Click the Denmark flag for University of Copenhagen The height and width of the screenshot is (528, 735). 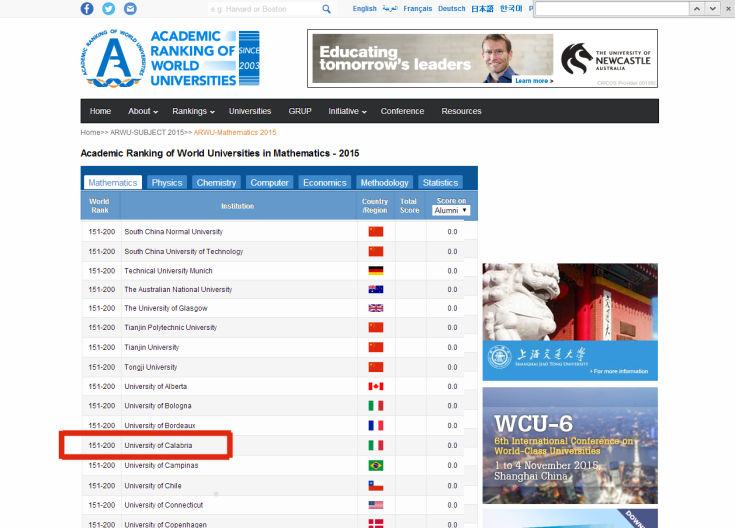[x=376, y=524]
